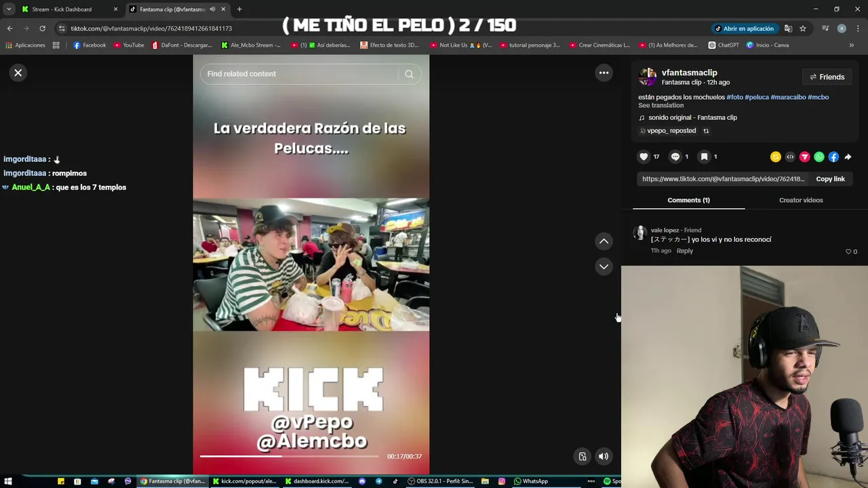
Task: Click the translate page icon in address bar
Action: point(788,28)
